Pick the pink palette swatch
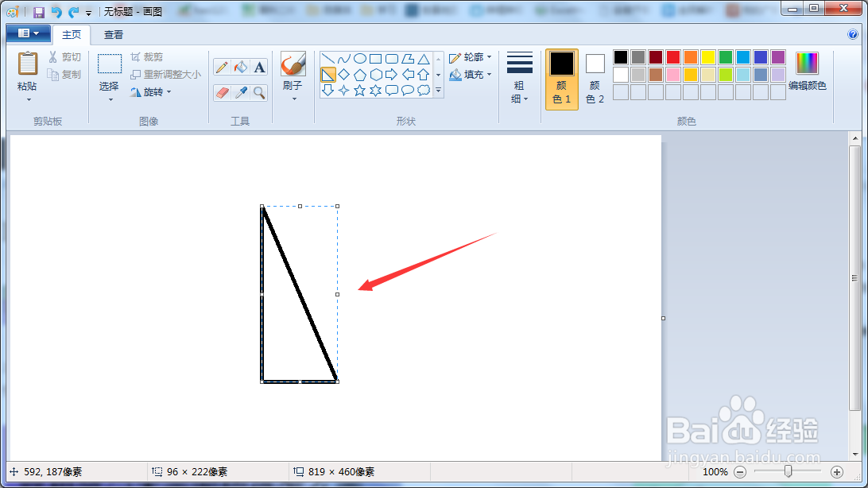This screenshot has height=488, width=868. [x=673, y=74]
